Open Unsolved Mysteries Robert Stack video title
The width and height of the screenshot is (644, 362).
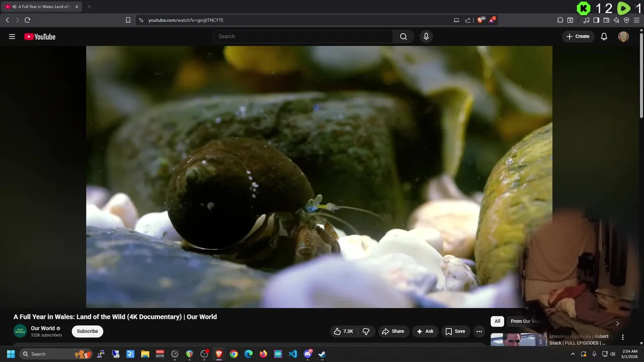[579, 339]
